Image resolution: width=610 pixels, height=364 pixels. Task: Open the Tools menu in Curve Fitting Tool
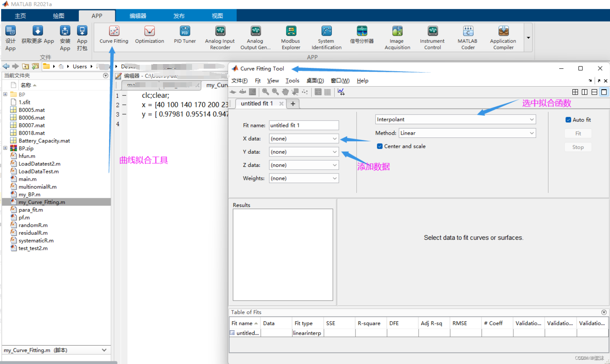pyautogui.click(x=293, y=81)
